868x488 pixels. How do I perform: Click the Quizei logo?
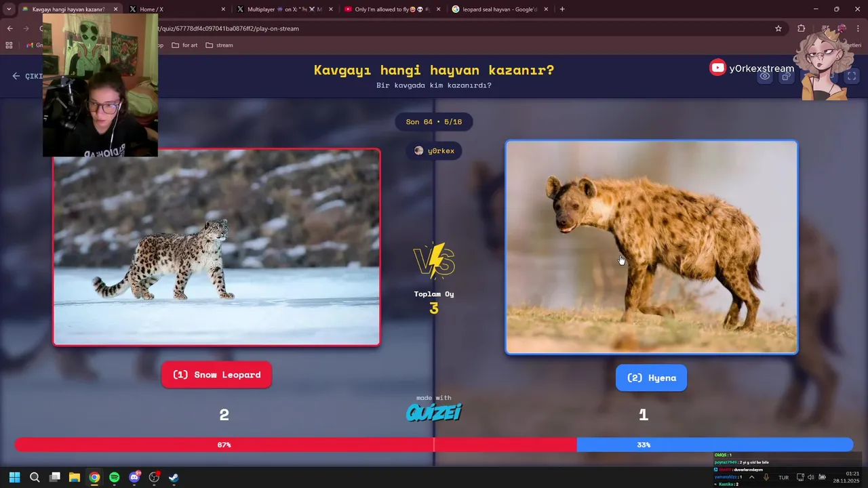(x=434, y=411)
